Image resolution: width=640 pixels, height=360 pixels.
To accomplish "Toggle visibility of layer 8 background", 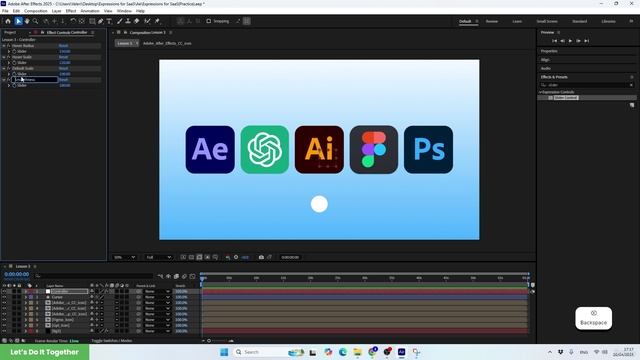I will coord(4,331).
